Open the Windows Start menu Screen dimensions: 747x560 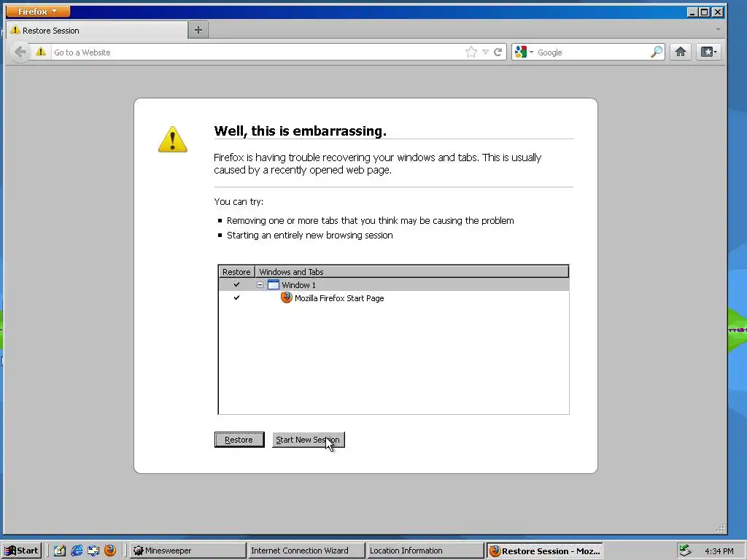click(21, 551)
